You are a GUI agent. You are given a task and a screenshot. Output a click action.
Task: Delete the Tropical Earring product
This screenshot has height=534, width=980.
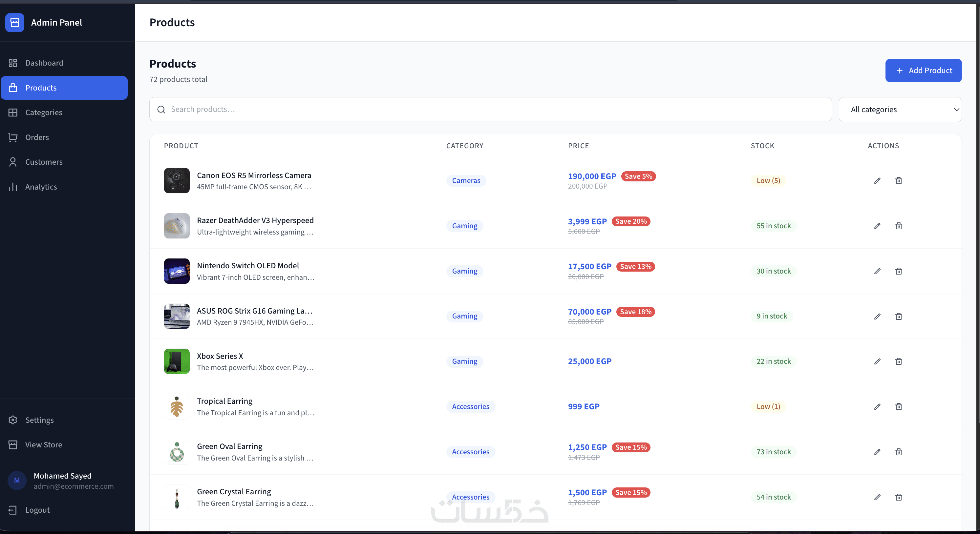(899, 407)
